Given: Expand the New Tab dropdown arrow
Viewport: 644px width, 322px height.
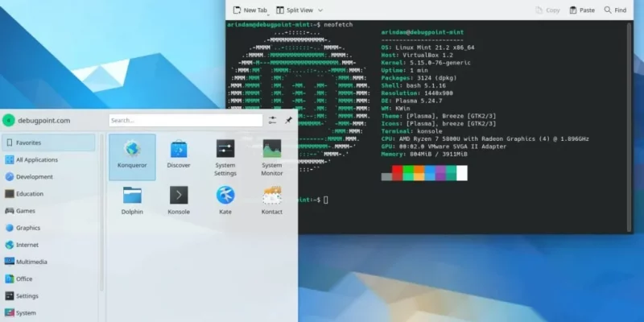Looking at the screenshot, I should pos(269,14).
